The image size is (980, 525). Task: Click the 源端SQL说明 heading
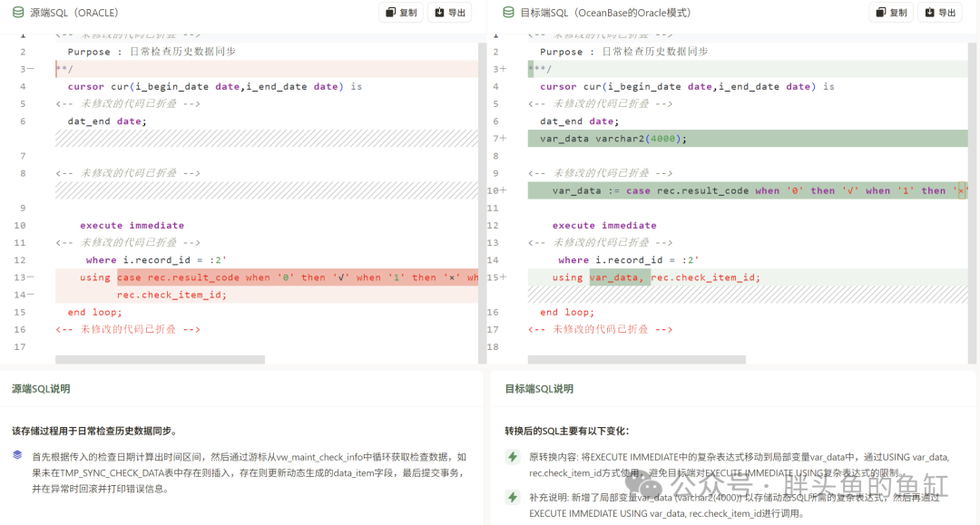(41, 389)
